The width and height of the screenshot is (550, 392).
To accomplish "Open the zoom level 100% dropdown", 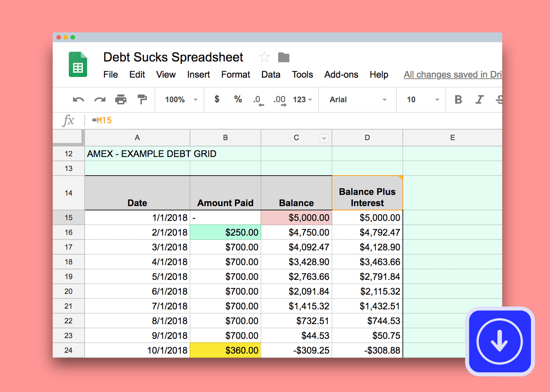I will pyautogui.click(x=179, y=99).
